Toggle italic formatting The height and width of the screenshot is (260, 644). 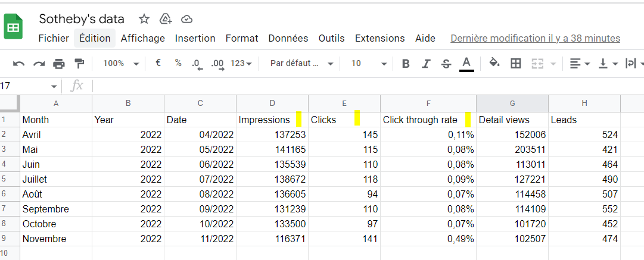click(425, 64)
